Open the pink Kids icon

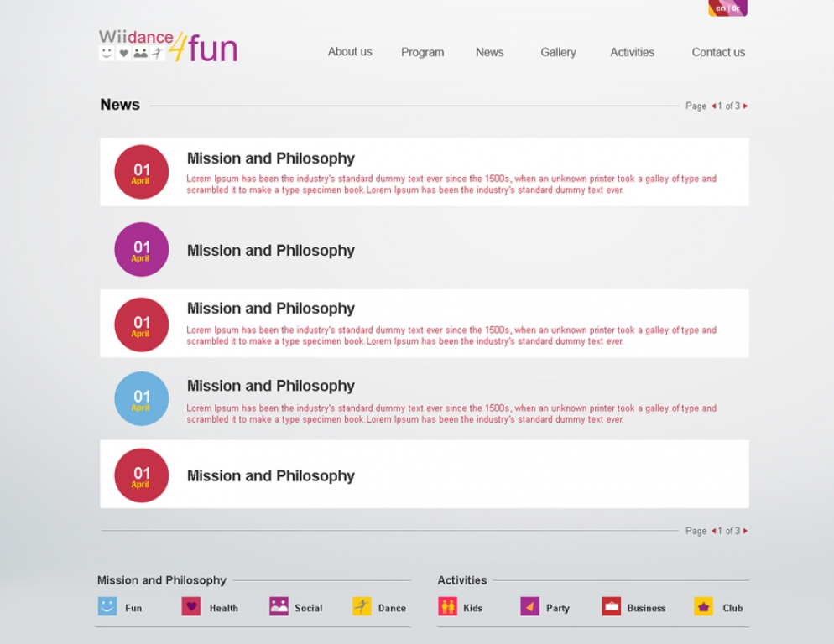(x=448, y=606)
